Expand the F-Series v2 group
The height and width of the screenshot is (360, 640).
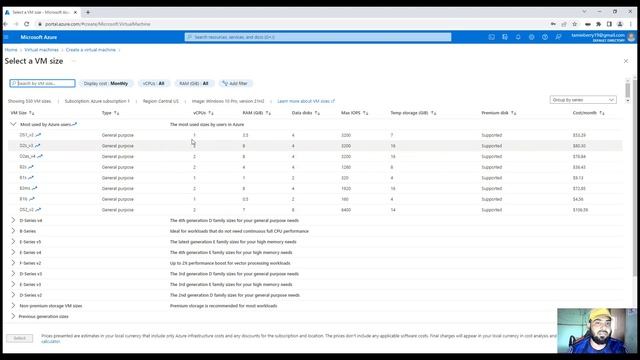tap(13, 263)
